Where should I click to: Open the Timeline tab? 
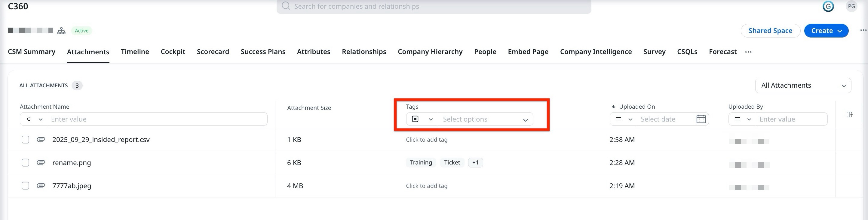click(135, 52)
